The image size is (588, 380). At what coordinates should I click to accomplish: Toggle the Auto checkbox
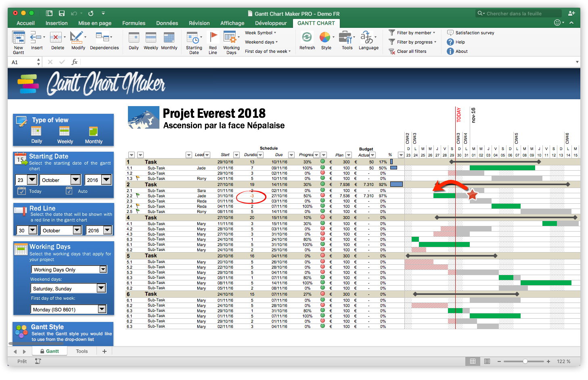point(69,191)
